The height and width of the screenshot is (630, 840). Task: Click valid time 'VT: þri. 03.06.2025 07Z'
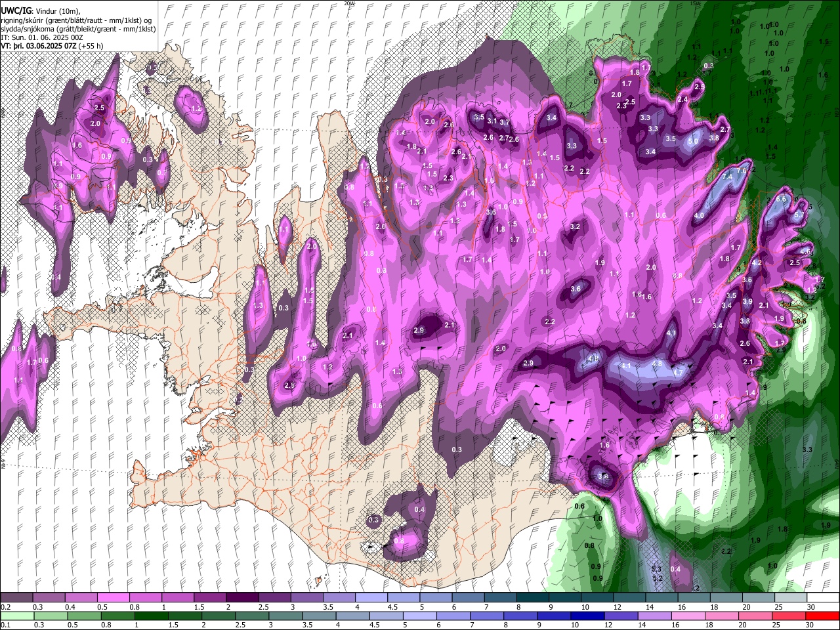tap(38, 46)
